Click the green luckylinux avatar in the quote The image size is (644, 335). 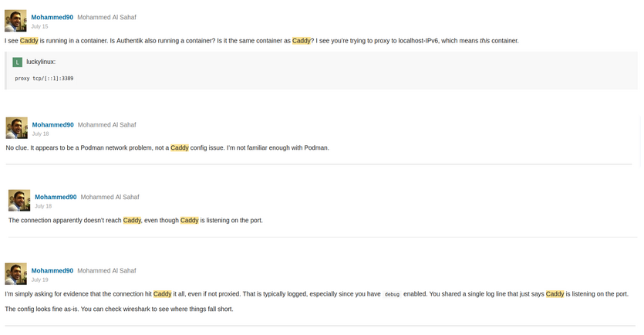point(18,62)
